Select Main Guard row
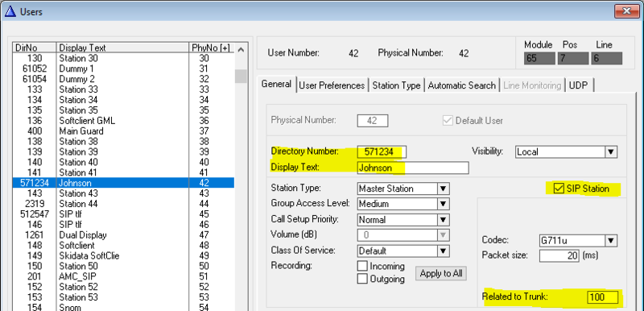This screenshot has height=311, width=644. 123,131
